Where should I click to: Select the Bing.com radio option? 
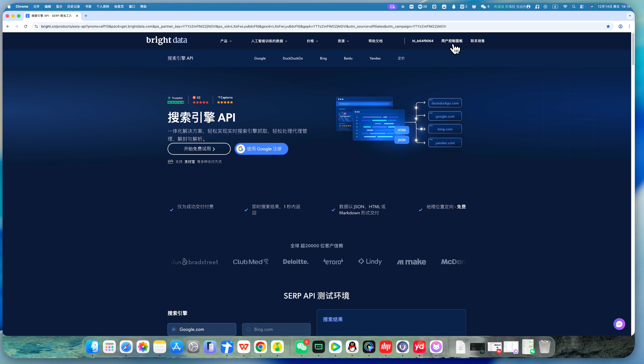[248, 329]
